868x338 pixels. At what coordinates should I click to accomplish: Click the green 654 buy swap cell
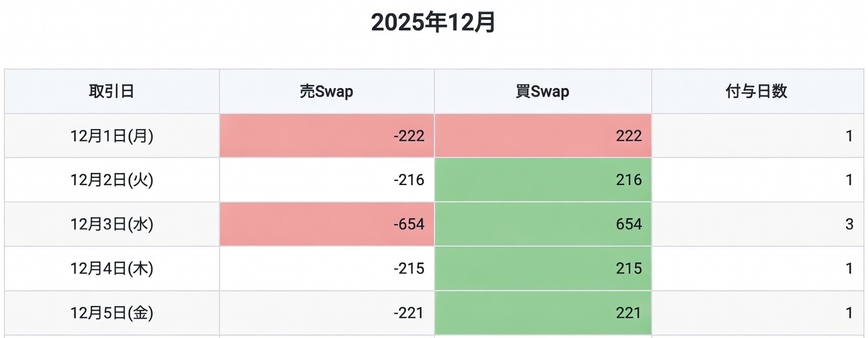[x=542, y=224]
